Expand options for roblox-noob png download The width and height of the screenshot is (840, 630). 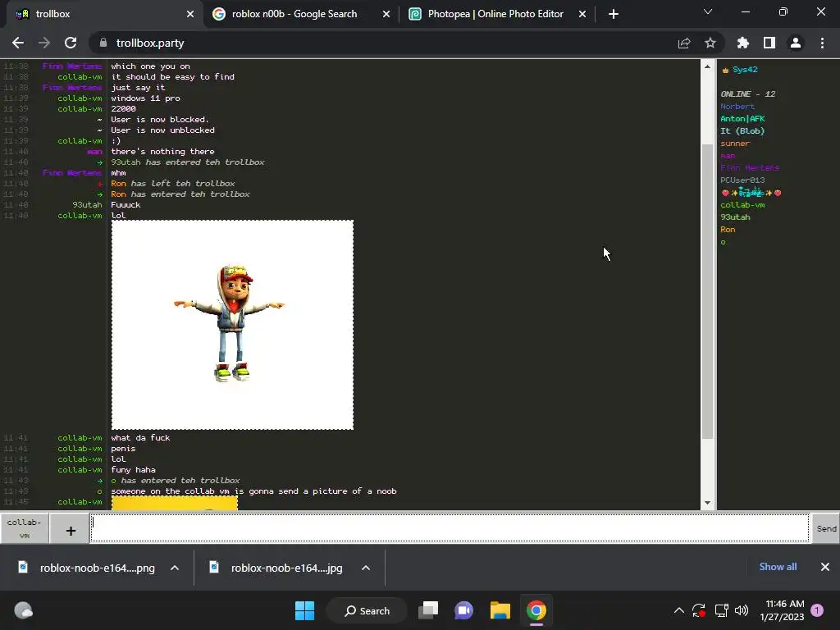point(175,568)
